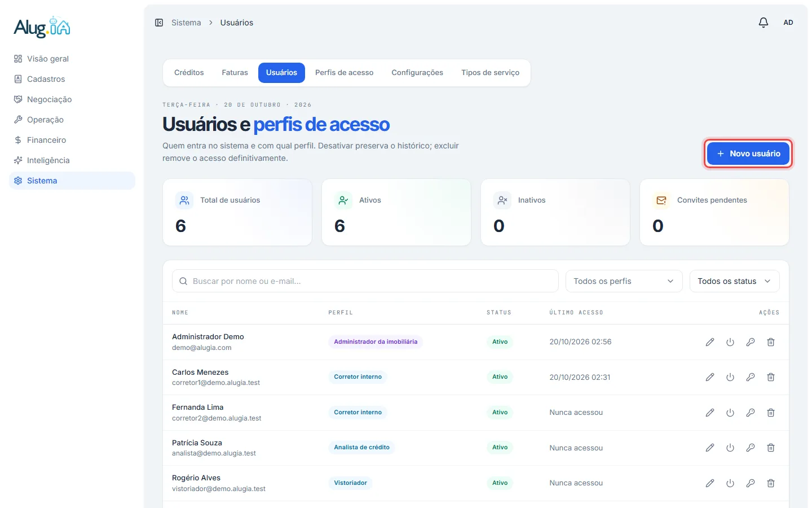The height and width of the screenshot is (508, 812).
Task: Click the Alug.IA logo
Action: (42, 27)
